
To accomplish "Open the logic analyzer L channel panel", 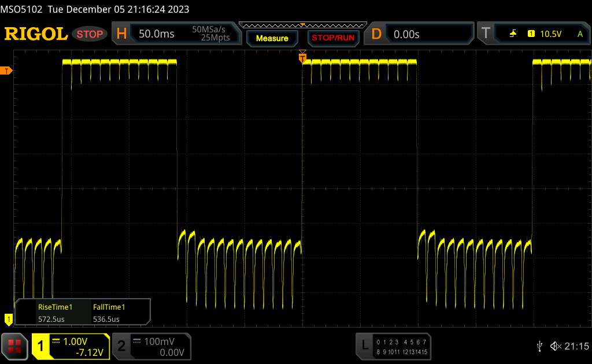I will click(x=364, y=346).
